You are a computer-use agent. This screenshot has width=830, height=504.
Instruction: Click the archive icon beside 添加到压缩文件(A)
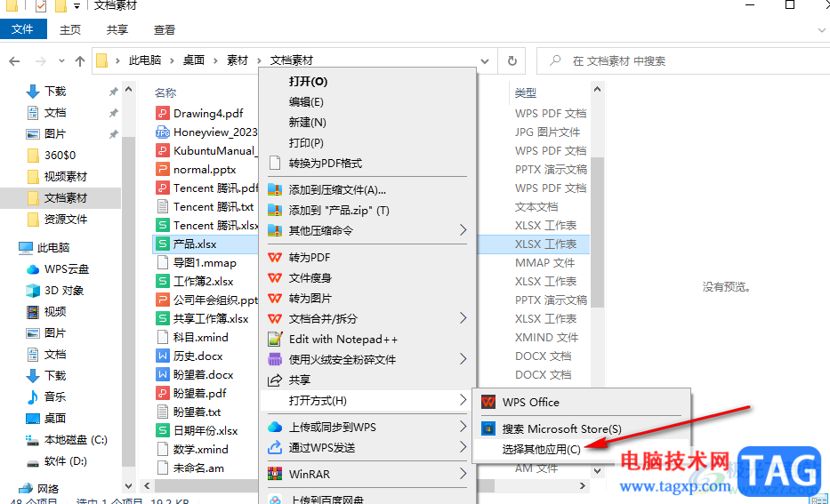275,189
